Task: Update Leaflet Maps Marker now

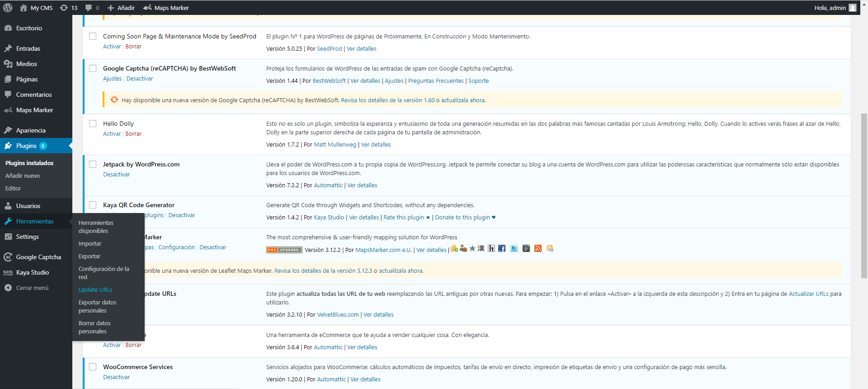Action: pyautogui.click(x=401, y=271)
